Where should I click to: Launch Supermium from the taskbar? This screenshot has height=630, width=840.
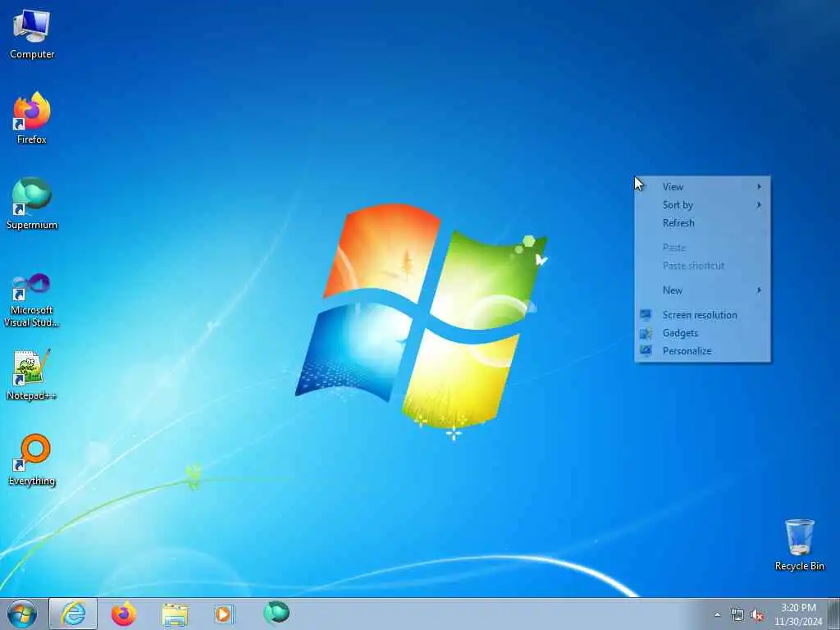pos(276,613)
